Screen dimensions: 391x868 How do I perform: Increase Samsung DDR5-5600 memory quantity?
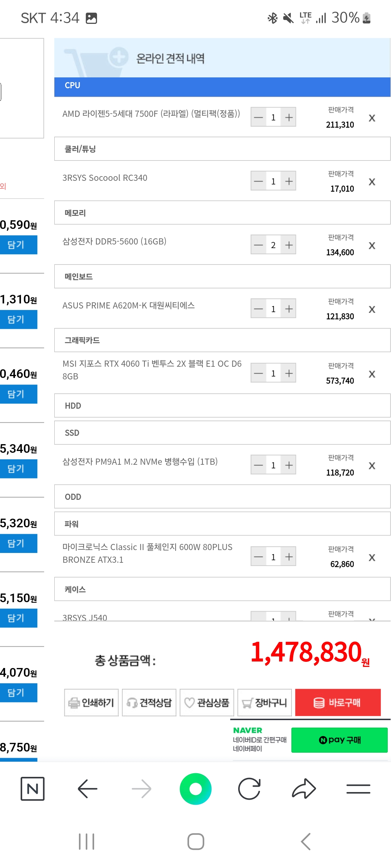pyautogui.click(x=289, y=245)
